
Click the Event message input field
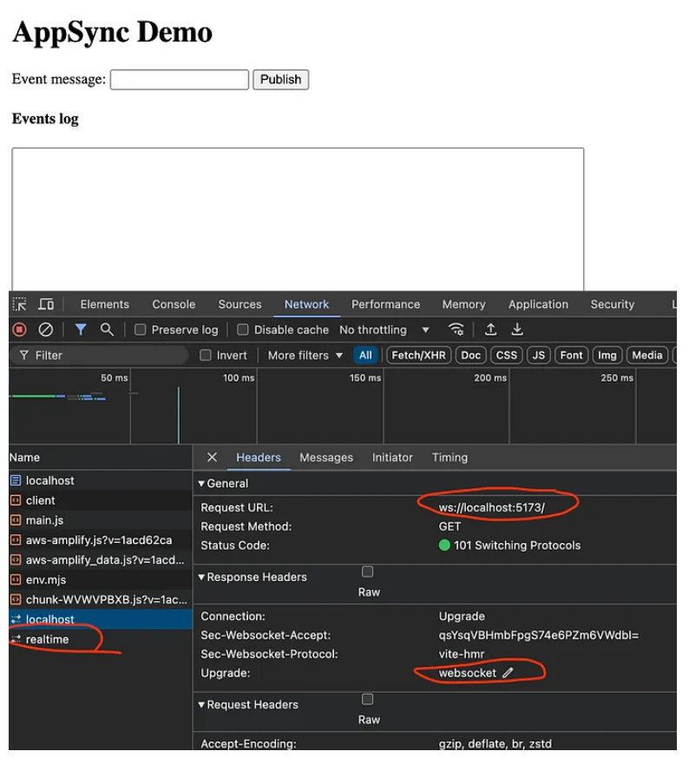tap(180, 80)
